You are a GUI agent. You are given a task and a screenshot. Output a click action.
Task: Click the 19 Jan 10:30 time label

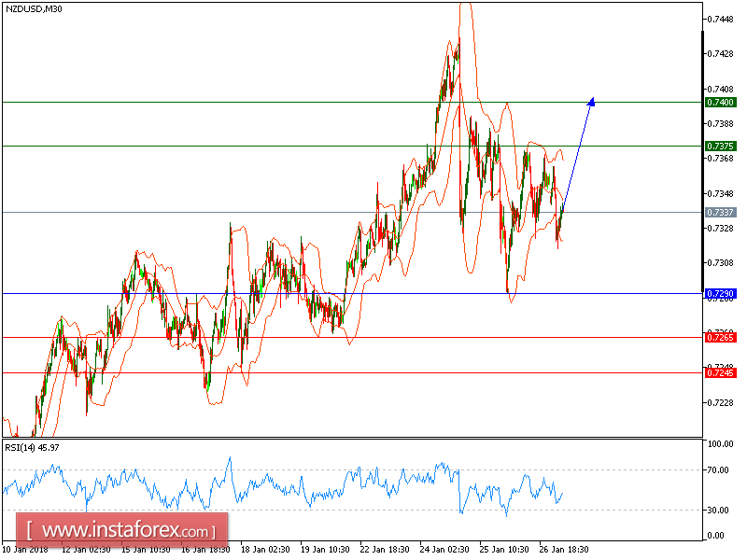325,550
